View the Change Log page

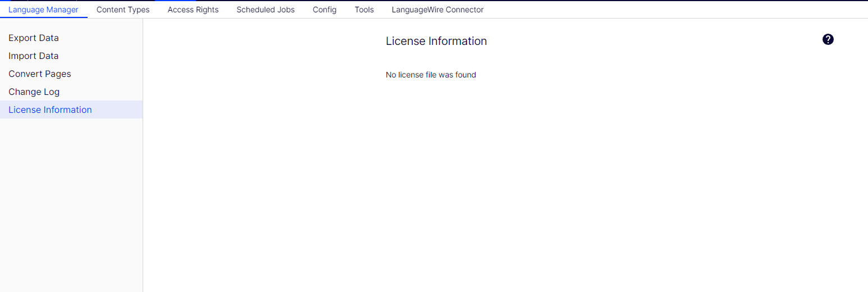[34, 92]
